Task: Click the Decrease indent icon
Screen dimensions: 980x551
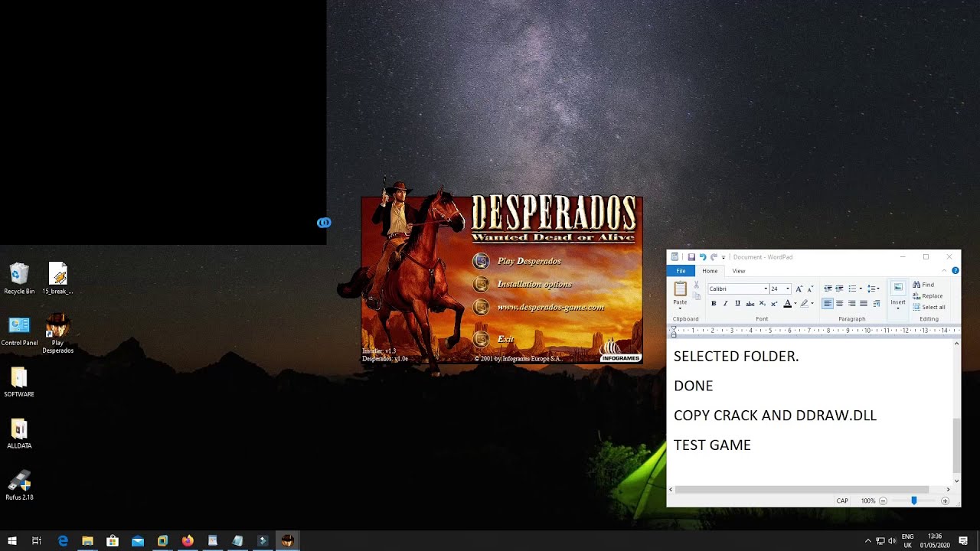Action: (828, 289)
